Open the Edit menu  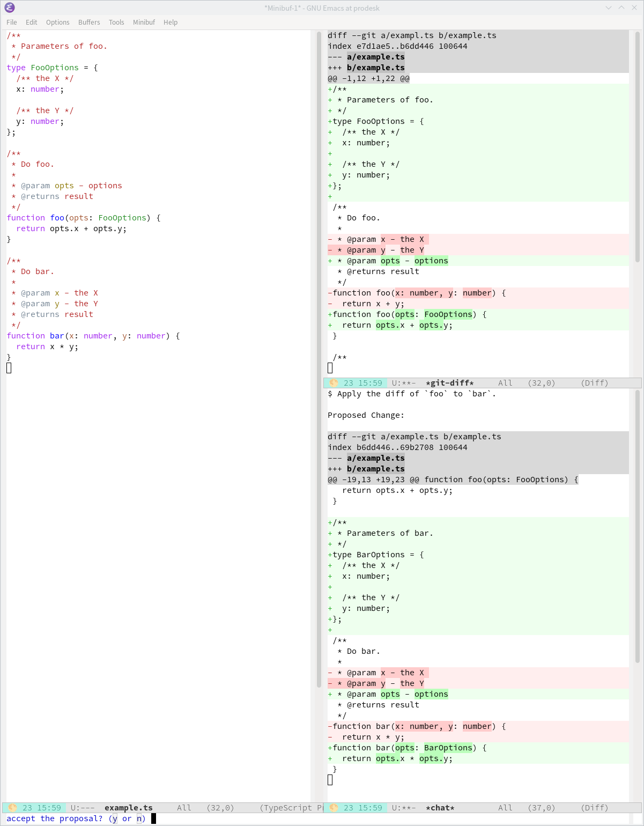click(32, 22)
